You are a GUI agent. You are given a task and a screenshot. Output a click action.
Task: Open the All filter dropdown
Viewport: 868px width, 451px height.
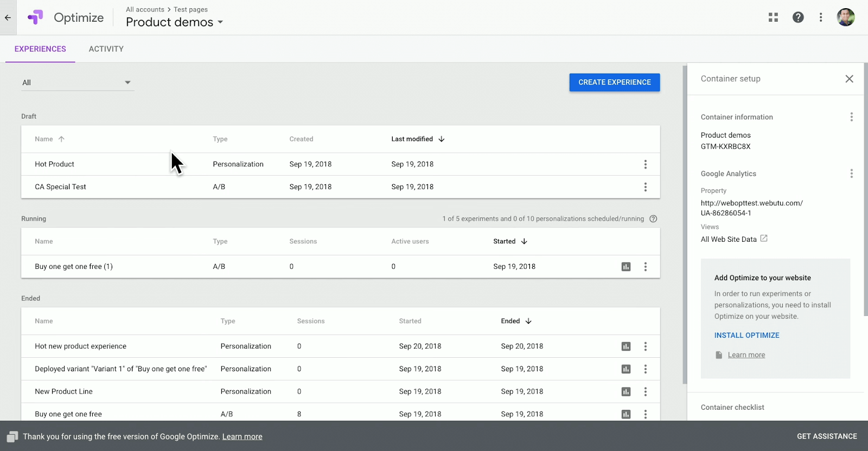coord(78,82)
